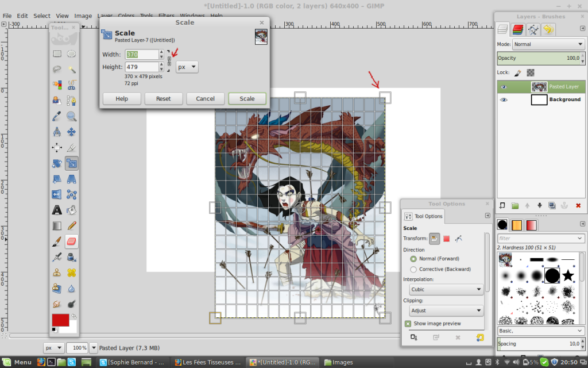Pick the Flip tool

coord(57,194)
